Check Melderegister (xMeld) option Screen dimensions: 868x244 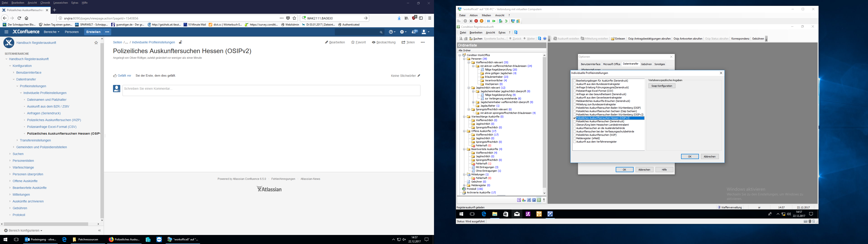(x=575, y=138)
